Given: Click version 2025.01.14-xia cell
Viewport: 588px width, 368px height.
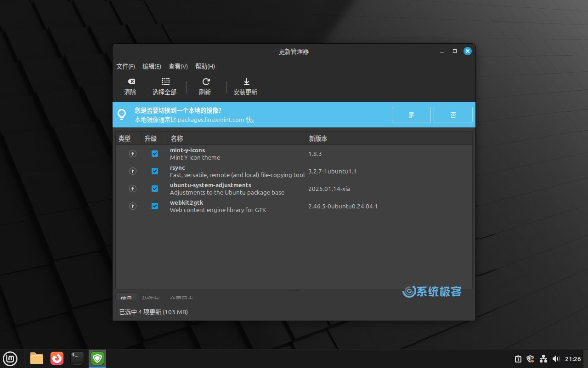Looking at the screenshot, I should [329, 189].
